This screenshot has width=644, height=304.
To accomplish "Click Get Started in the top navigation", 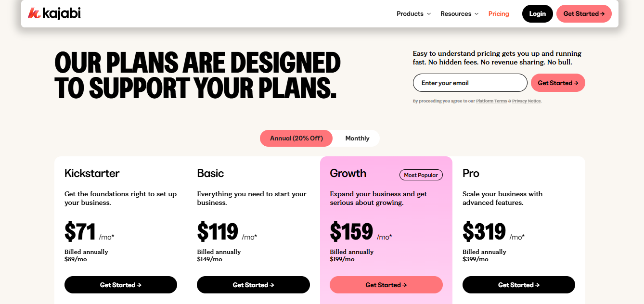I will [x=583, y=13].
